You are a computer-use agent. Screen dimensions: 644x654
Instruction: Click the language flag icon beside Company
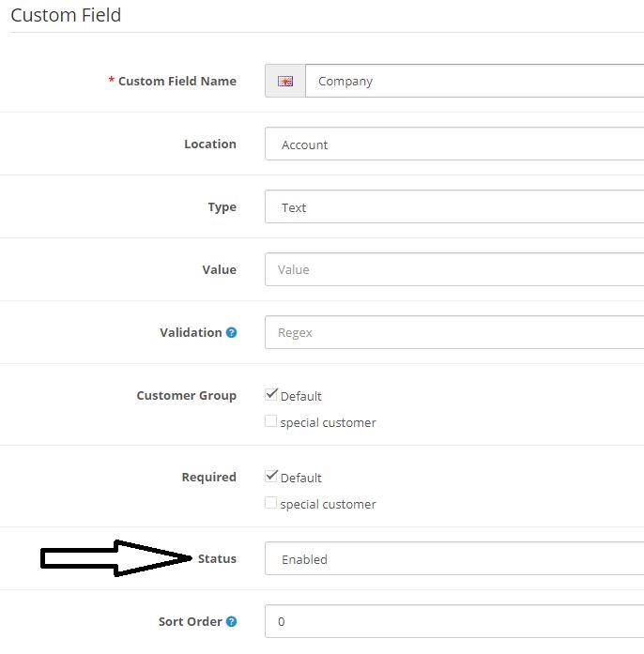pyautogui.click(x=285, y=81)
